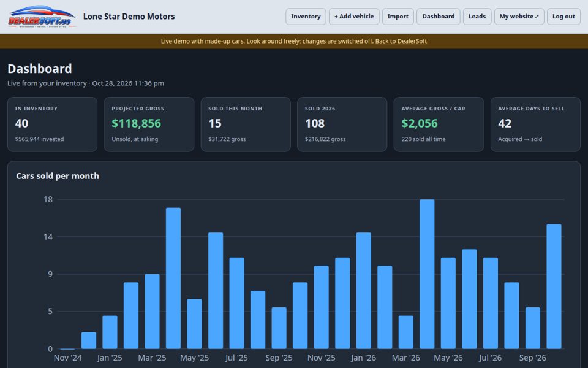Click the Jul '25 axis label
Screen dimensions: 588x368
tap(236, 358)
